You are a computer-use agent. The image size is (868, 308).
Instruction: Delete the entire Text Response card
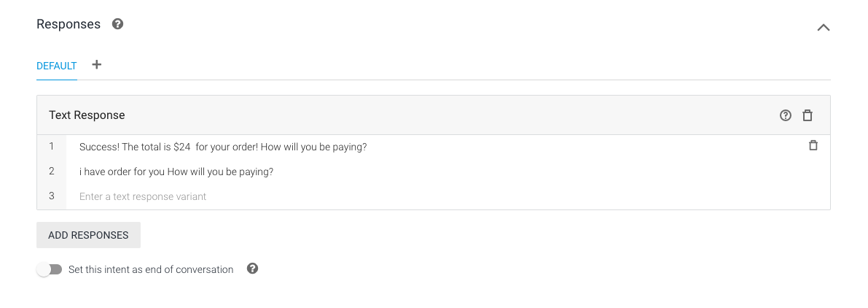[808, 115]
